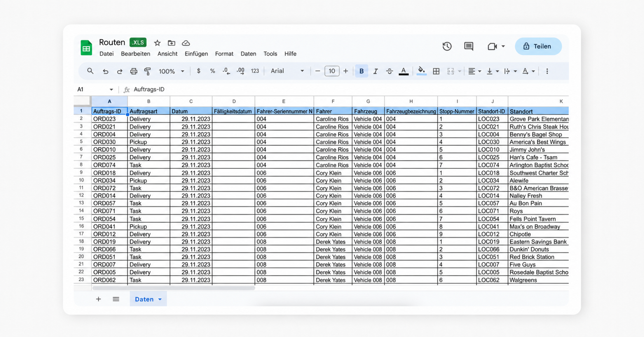This screenshot has width=644, height=337.
Task: Click the Teilen share button
Action: (x=538, y=46)
